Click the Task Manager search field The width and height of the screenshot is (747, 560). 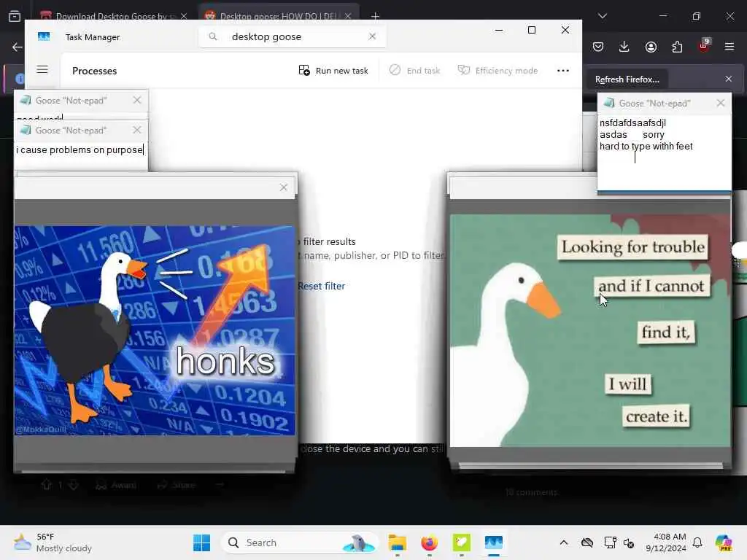pyautogui.click(x=292, y=36)
